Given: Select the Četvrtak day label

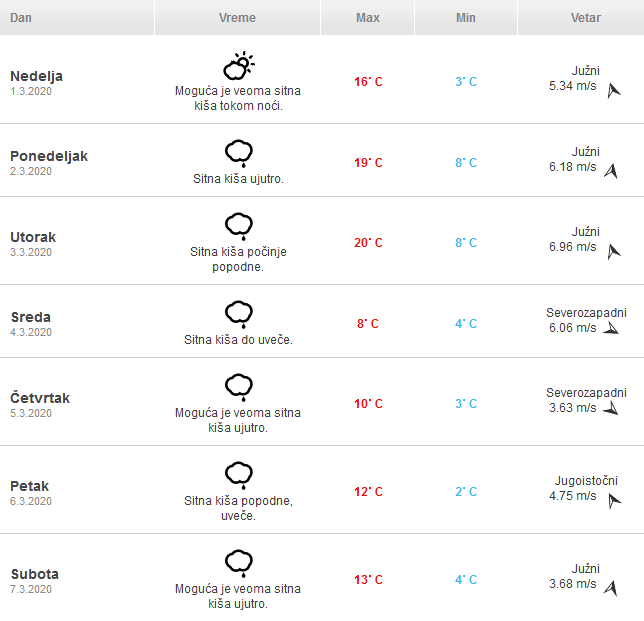Looking at the screenshot, I should click(x=40, y=398).
